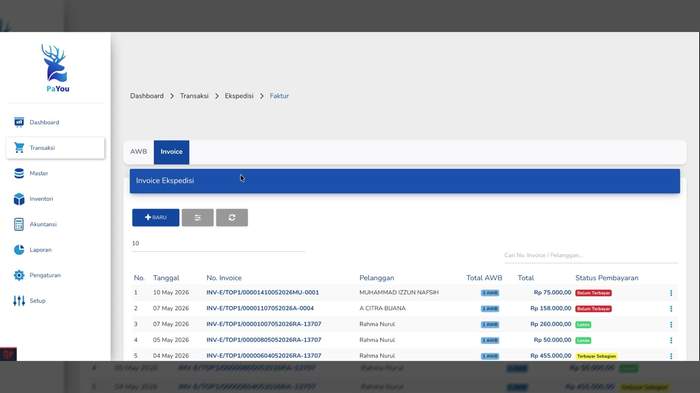This screenshot has width=700, height=393.
Task: Click the PaYou deer logo
Action: click(55, 68)
